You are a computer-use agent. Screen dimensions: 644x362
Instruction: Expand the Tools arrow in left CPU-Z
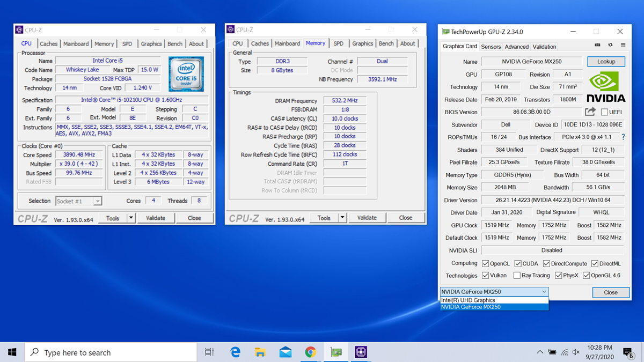tap(131, 218)
